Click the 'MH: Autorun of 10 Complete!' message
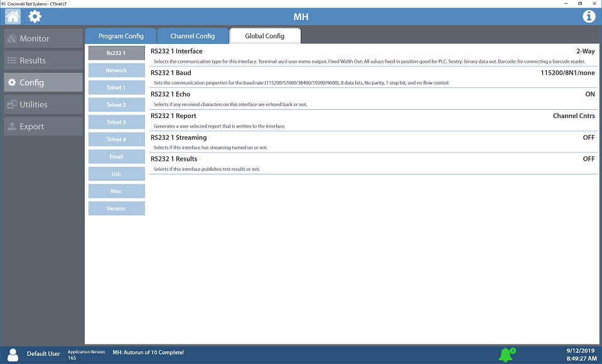The image size is (602, 364). click(148, 353)
